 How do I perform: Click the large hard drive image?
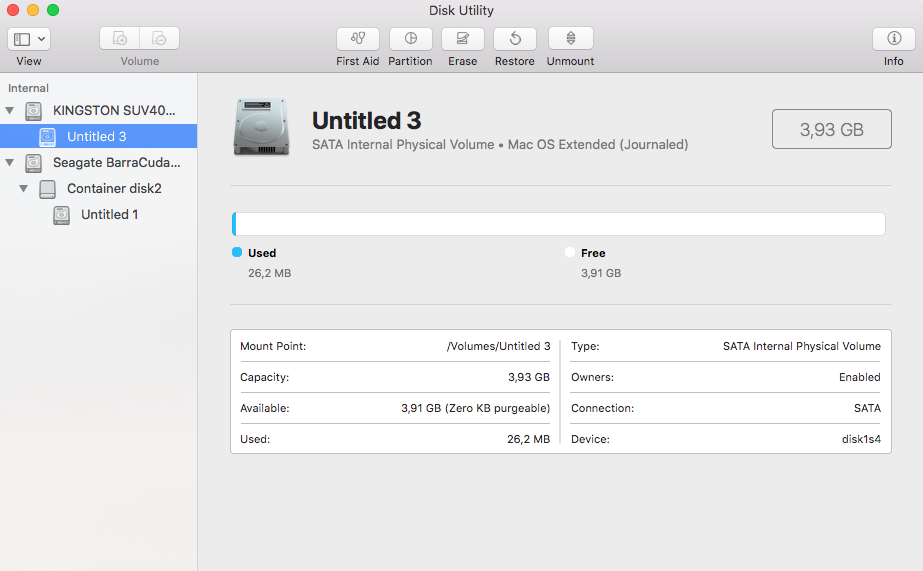261,127
